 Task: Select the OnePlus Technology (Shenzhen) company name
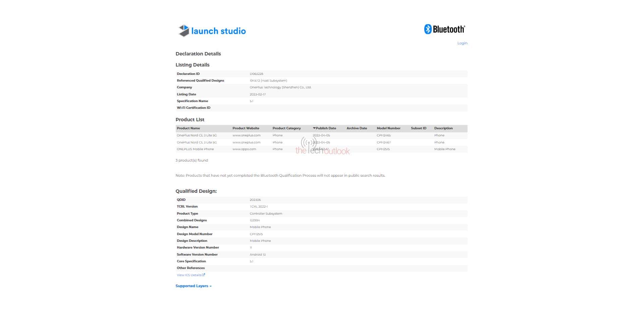[x=280, y=87]
